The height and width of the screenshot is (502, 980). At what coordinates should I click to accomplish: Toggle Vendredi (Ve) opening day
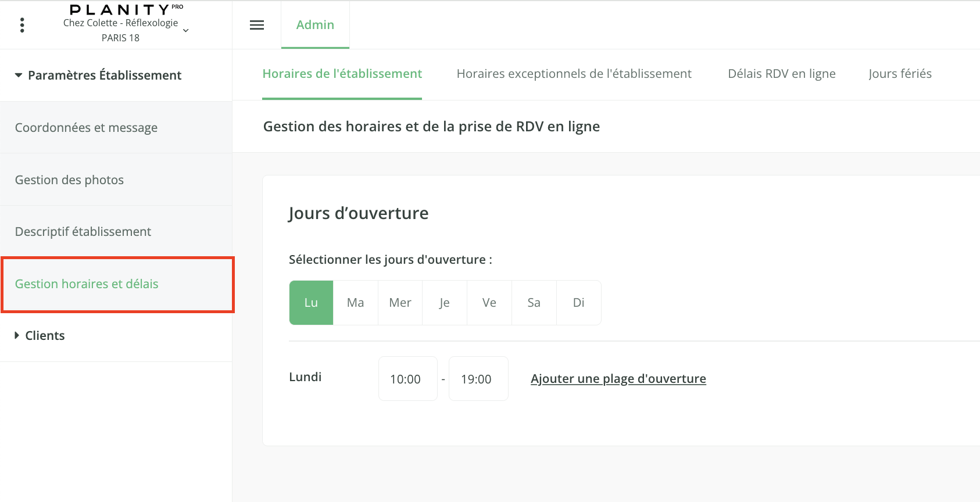click(489, 303)
